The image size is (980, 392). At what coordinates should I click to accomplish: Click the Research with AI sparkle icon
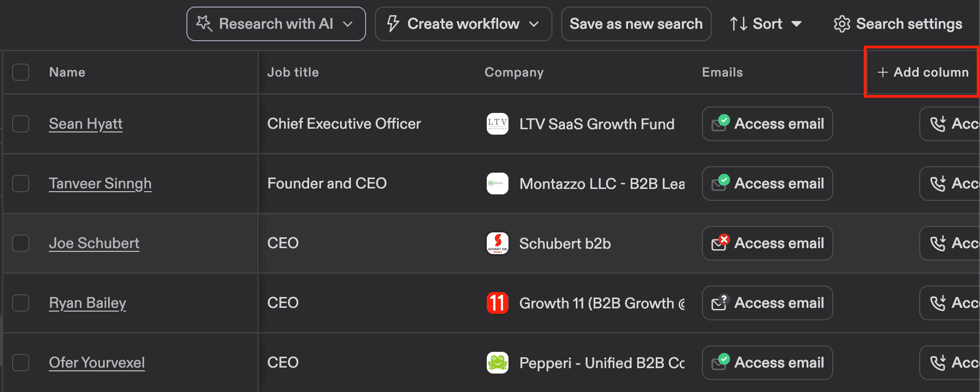coord(204,23)
